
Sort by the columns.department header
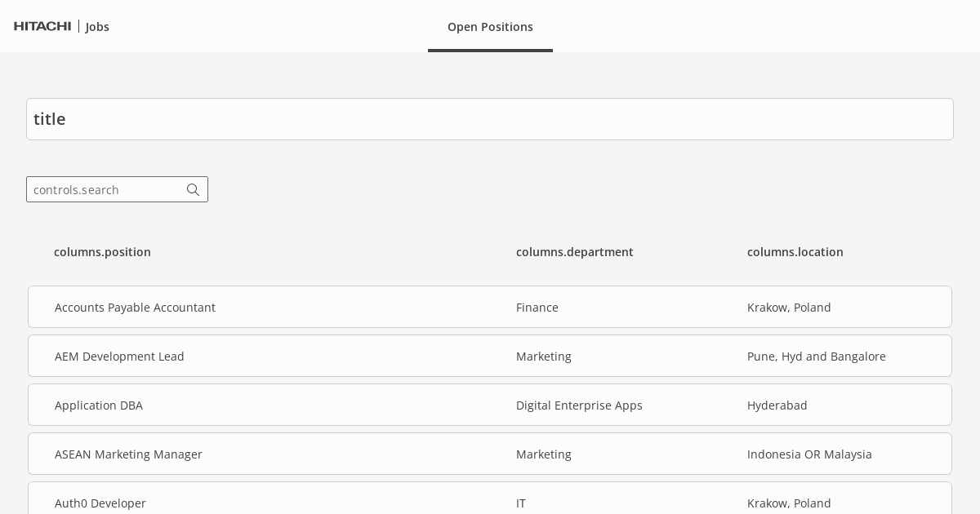pyautogui.click(x=575, y=252)
